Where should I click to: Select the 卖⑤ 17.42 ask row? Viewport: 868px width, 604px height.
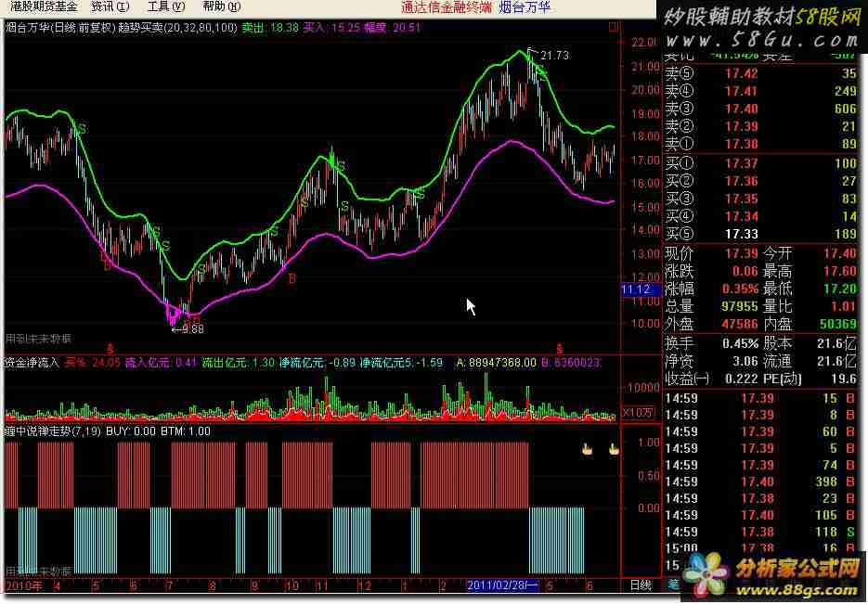(x=760, y=73)
